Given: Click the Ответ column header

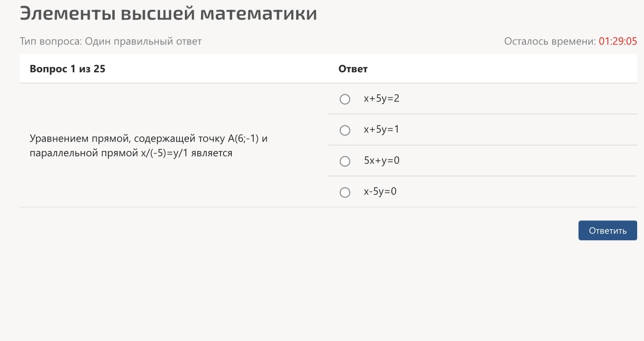Looking at the screenshot, I should tap(353, 69).
